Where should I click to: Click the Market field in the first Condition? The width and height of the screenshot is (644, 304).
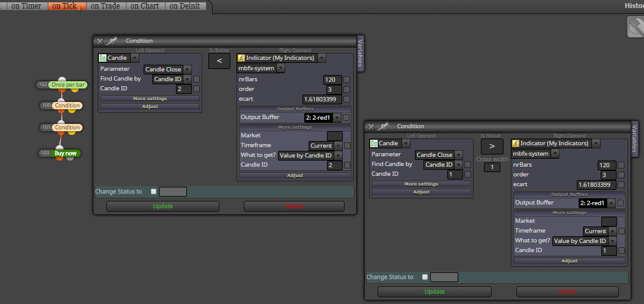pos(335,136)
